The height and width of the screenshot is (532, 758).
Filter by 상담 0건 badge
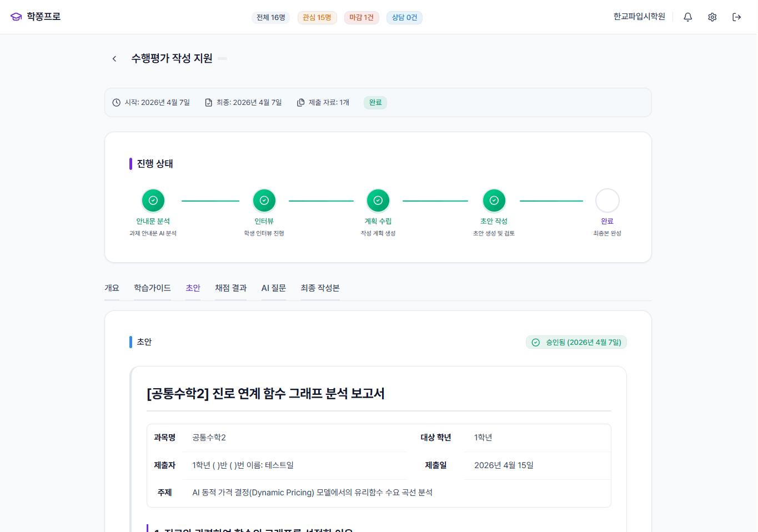[404, 18]
